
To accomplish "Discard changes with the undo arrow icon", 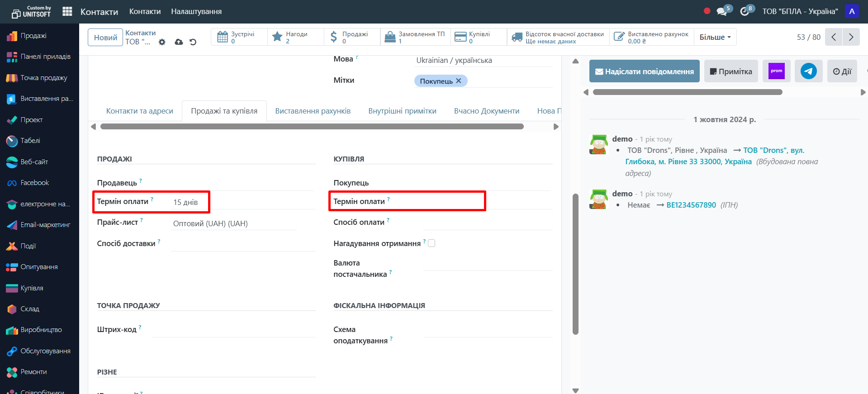I will click(x=193, y=42).
